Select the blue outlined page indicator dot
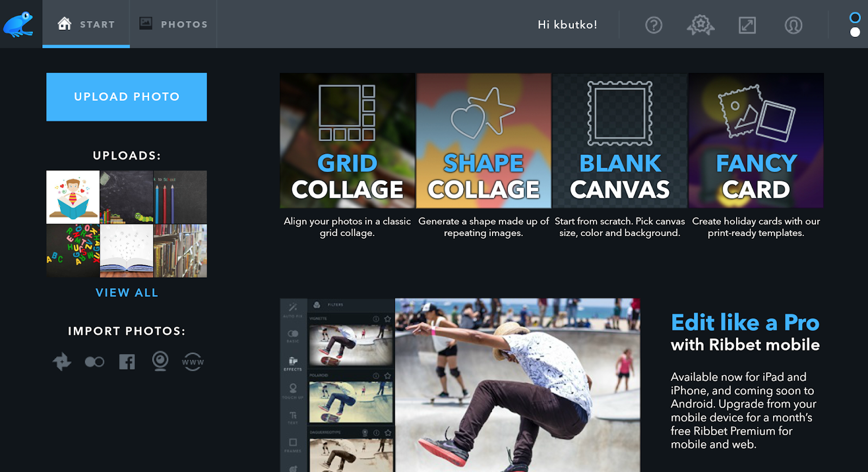The image size is (868, 472). (x=855, y=17)
